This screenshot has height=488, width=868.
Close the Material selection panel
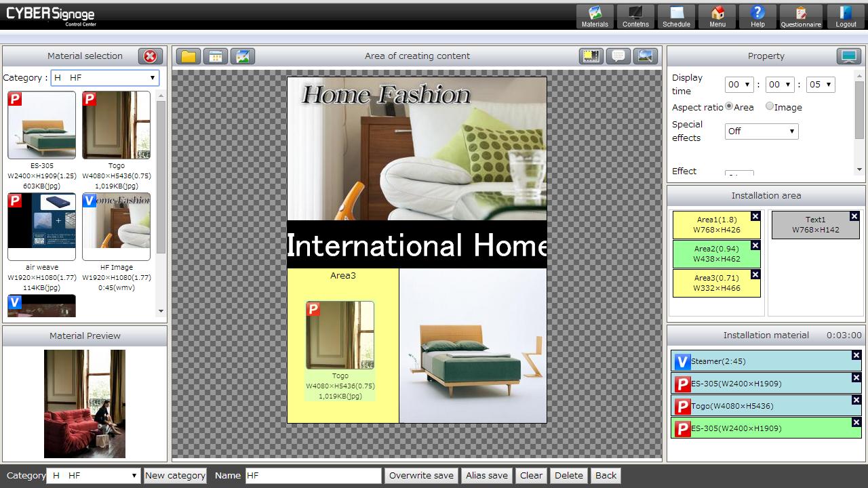tap(151, 56)
